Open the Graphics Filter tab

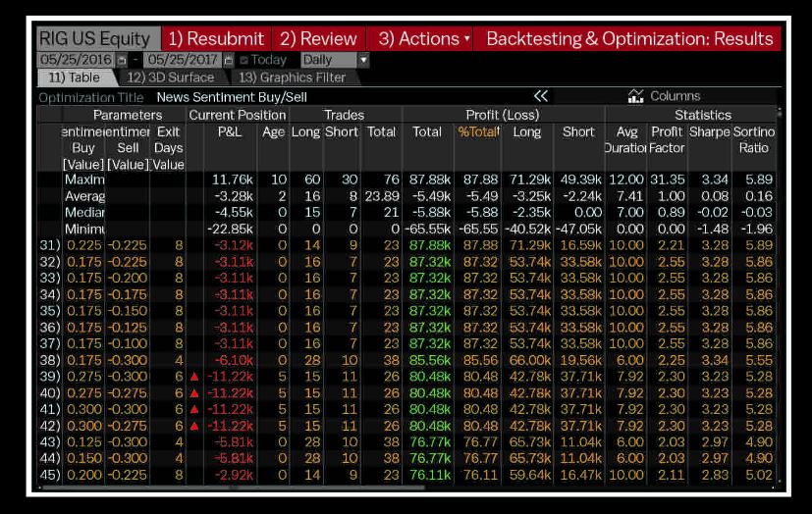(292, 77)
